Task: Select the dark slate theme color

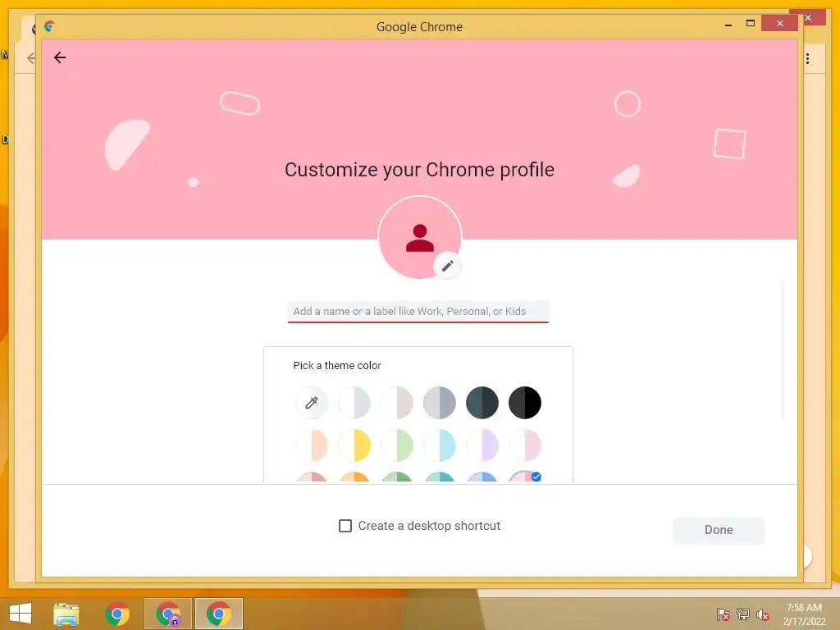Action: click(482, 402)
